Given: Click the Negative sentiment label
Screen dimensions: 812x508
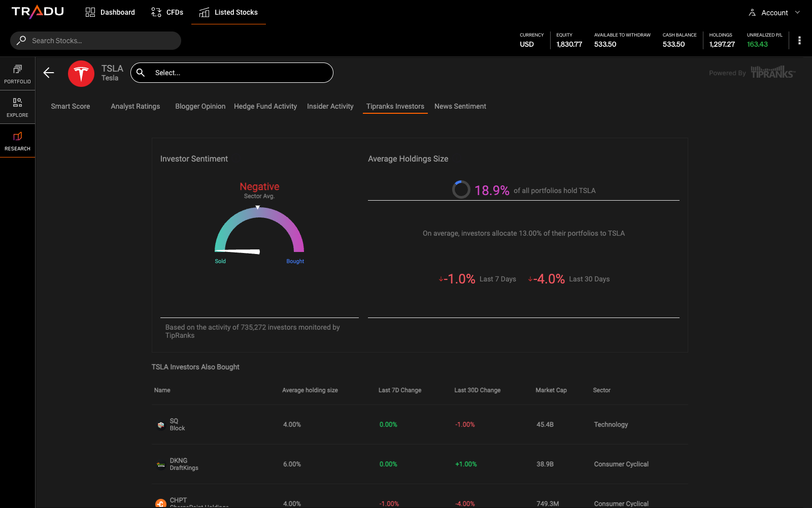Looking at the screenshot, I should pos(259,186).
